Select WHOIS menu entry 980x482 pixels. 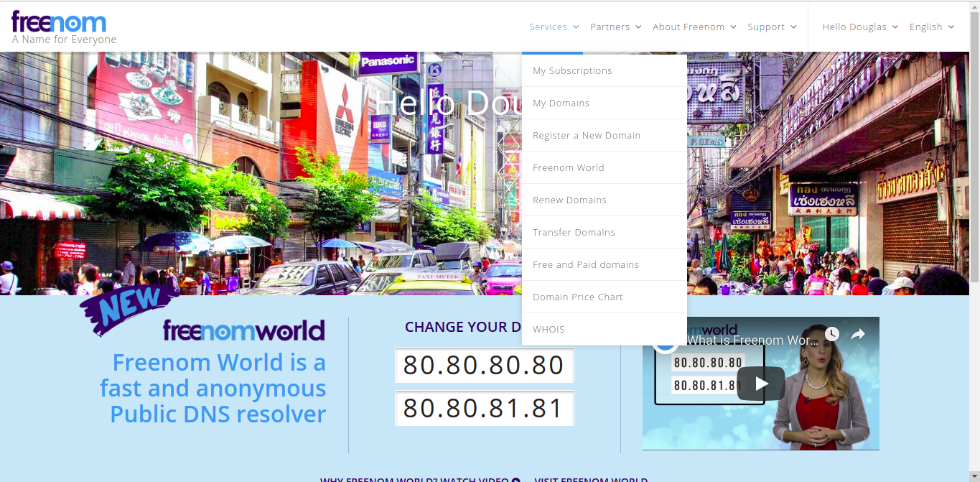click(x=605, y=329)
